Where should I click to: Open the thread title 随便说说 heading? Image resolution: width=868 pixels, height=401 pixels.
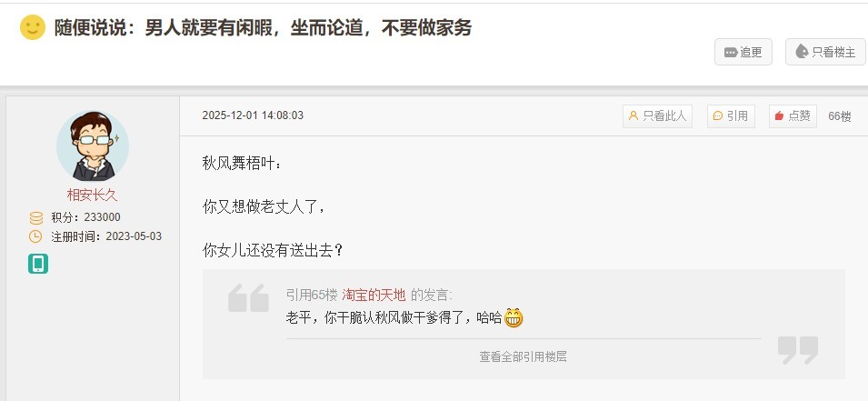263,27
